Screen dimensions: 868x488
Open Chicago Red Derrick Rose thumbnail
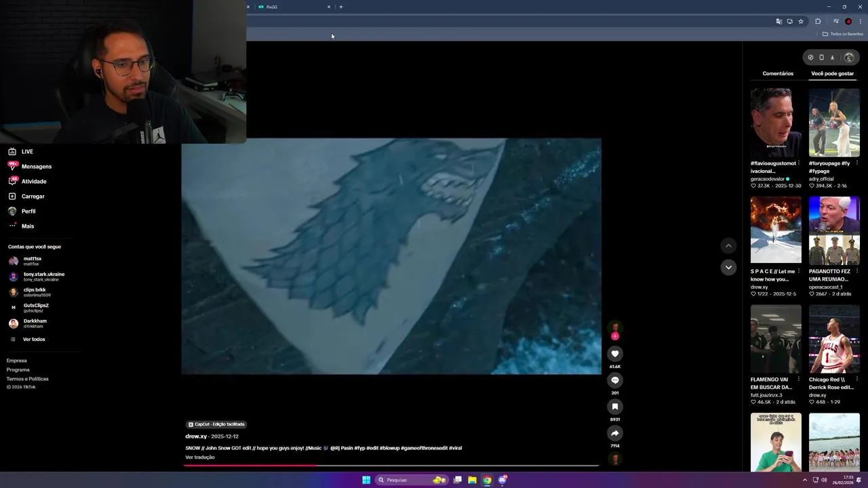pyautogui.click(x=834, y=339)
